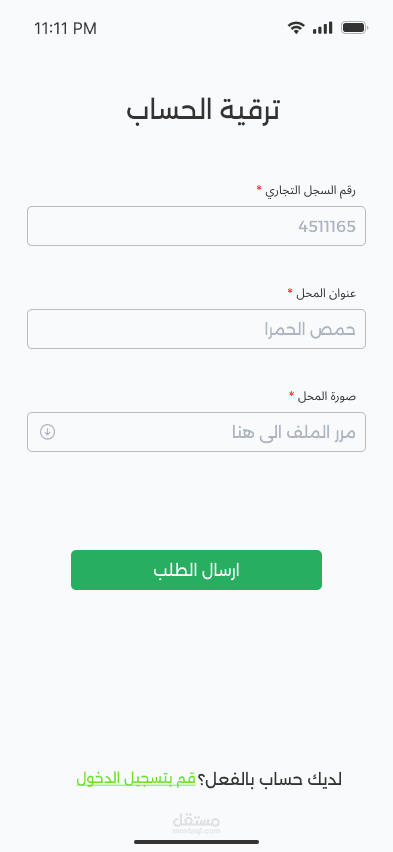Click the لديك حساب بالفعل؟ text
The width and height of the screenshot is (393, 852).
(x=269, y=779)
